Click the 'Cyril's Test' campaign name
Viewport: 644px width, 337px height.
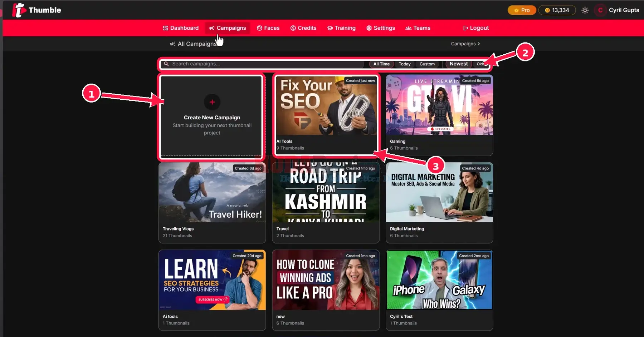(401, 317)
